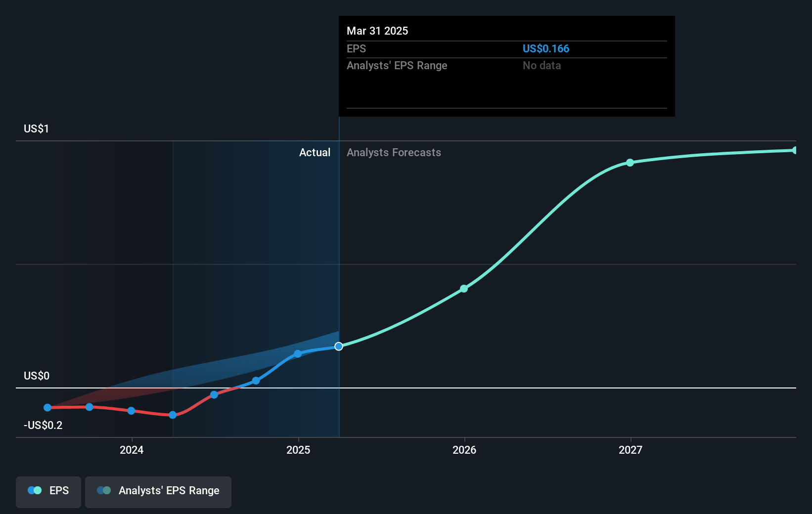Click the 2025 x-axis label
The height and width of the screenshot is (514, 812).
[298, 450]
